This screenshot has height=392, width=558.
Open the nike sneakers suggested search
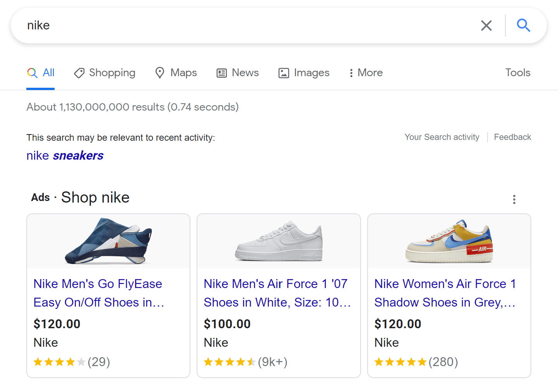point(65,155)
